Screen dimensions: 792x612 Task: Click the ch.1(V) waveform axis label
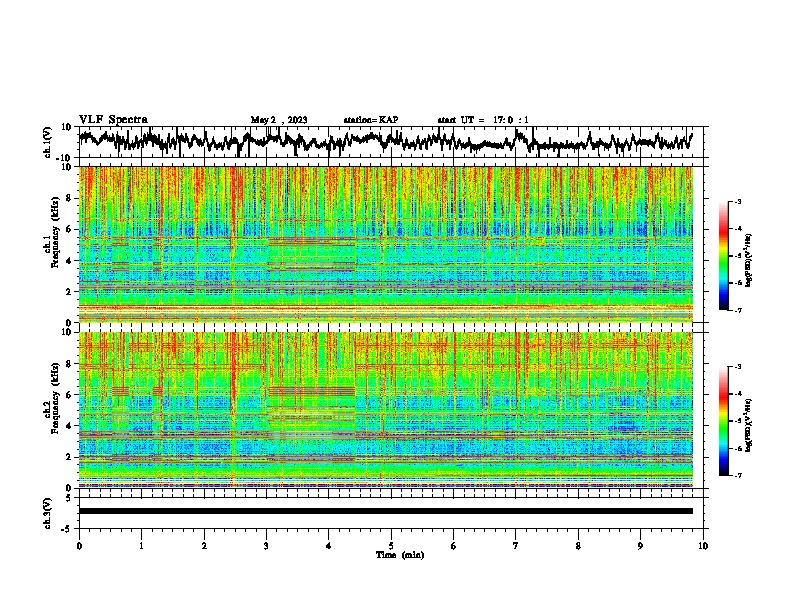tap(47, 142)
